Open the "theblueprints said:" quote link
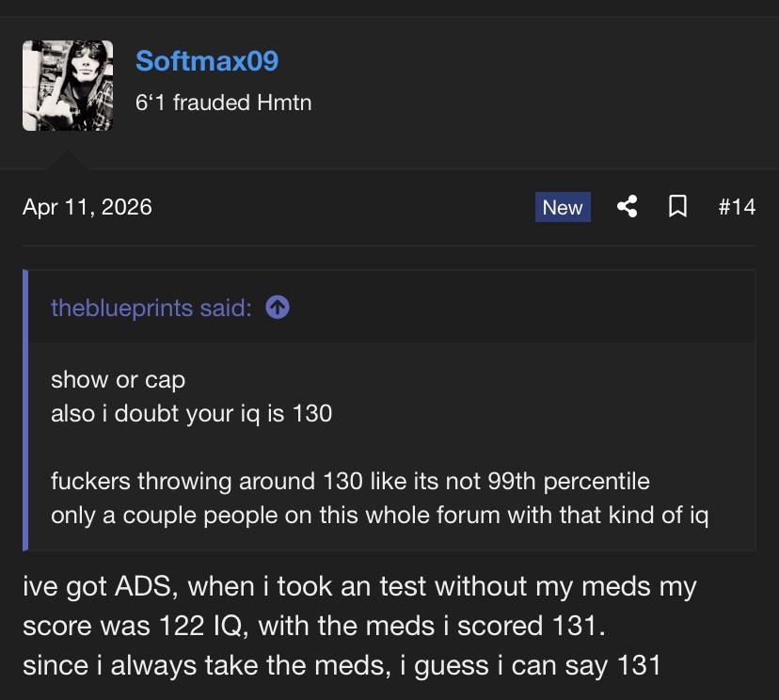Image resolution: width=779 pixels, height=700 pixels. pyautogui.click(x=151, y=308)
